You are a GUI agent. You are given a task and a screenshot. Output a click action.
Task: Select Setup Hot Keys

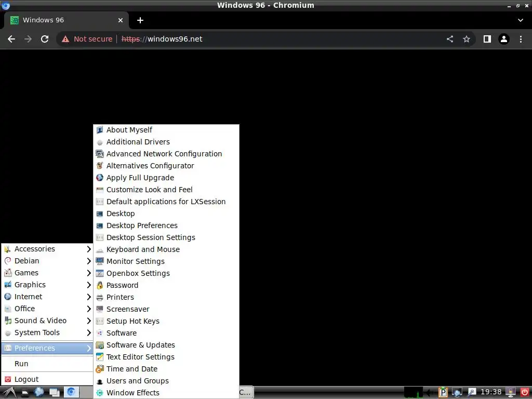click(166, 321)
